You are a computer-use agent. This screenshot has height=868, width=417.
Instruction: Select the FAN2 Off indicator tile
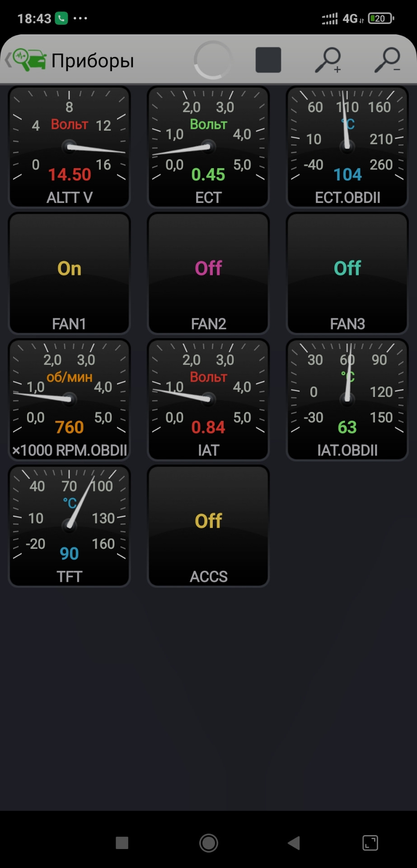pos(208,274)
